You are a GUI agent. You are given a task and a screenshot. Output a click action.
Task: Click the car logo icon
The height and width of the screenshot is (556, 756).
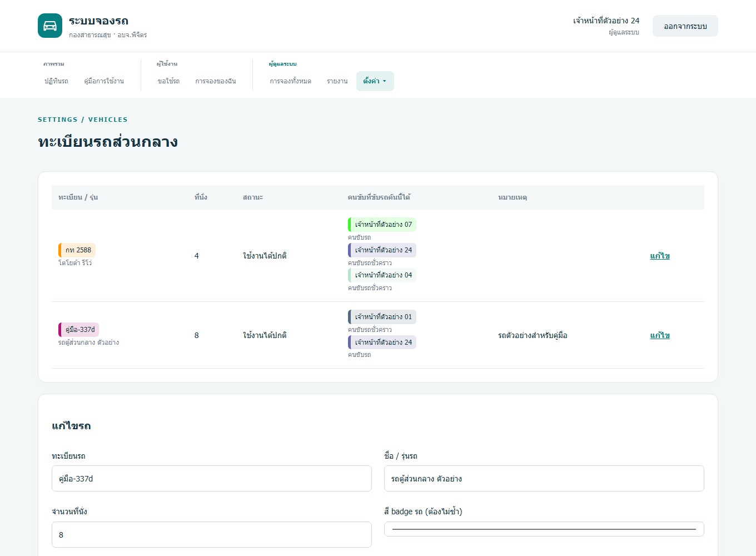(50, 26)
